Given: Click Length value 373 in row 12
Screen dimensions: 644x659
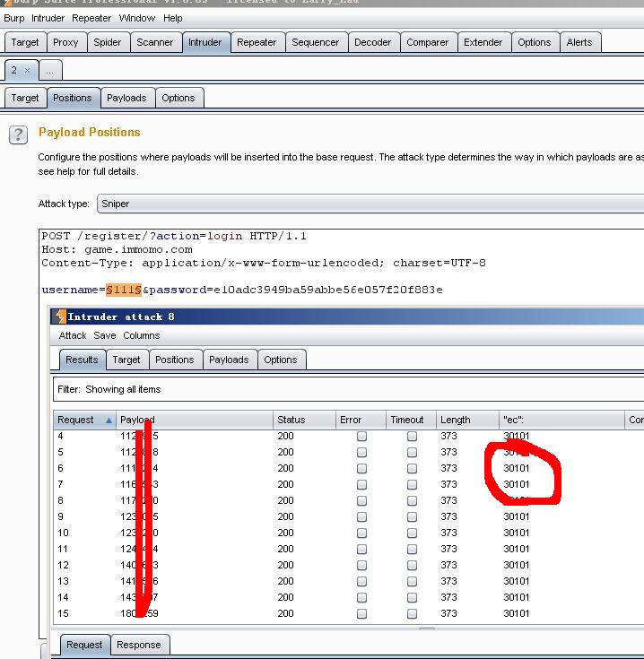Looking at the screenshot, I should [x=449, y=565].
